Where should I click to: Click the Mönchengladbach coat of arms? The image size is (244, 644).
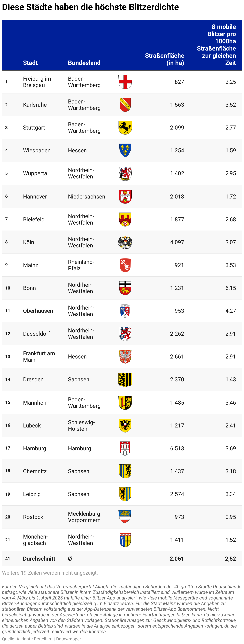click(x=125, y=540)
